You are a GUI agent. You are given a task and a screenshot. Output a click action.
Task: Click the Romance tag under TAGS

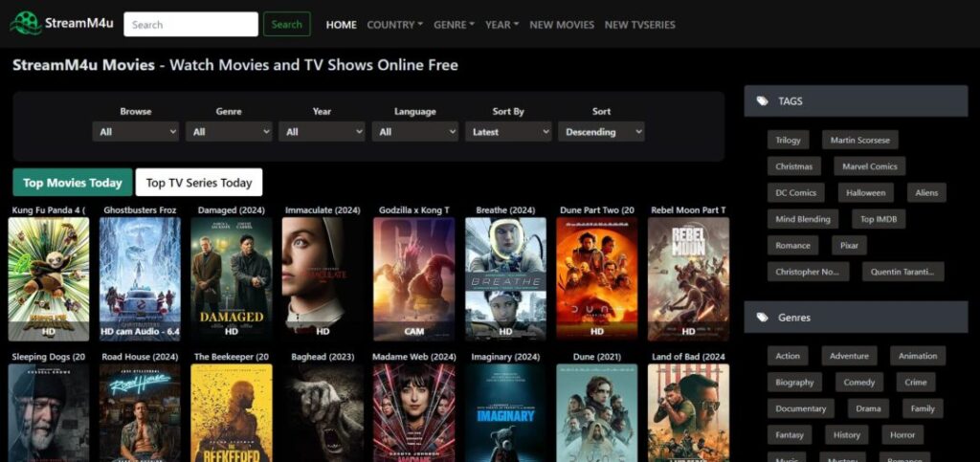point(792,246)
